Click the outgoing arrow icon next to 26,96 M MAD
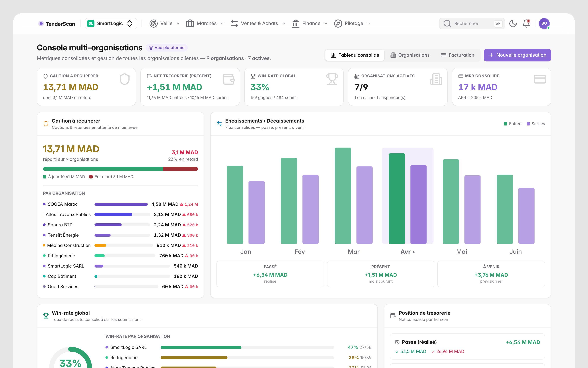This screenshot has height=368, width=588. click(x=433, y=352)
